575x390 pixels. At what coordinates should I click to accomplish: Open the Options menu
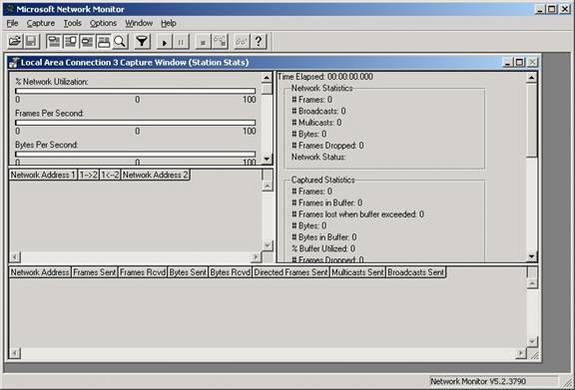click(103, 23)
